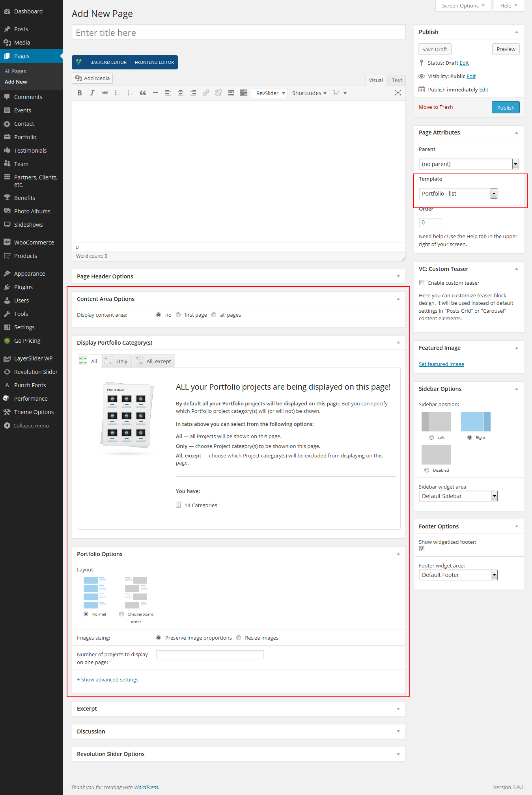Image resolution: width=532 pixels, height=795 pixels.
Task: Click the Insert Read More tag icon
Action: click(231, 93)
